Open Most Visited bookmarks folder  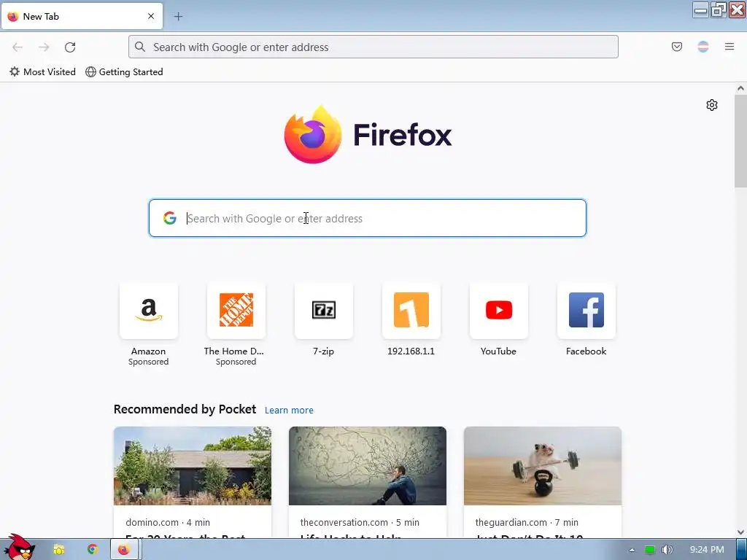tap(43, 72)
